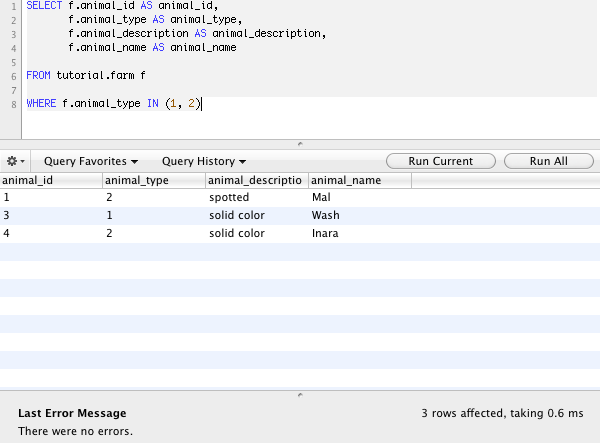Image resolution: width=600 pixels, height=443 pixels.
Task: Click the collapse handle above Last Error Message
Action: (300, 395)
